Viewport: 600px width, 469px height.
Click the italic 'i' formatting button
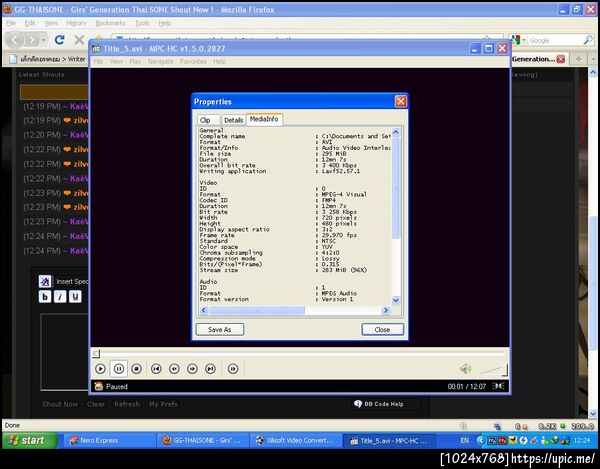[x=60, y=296]
